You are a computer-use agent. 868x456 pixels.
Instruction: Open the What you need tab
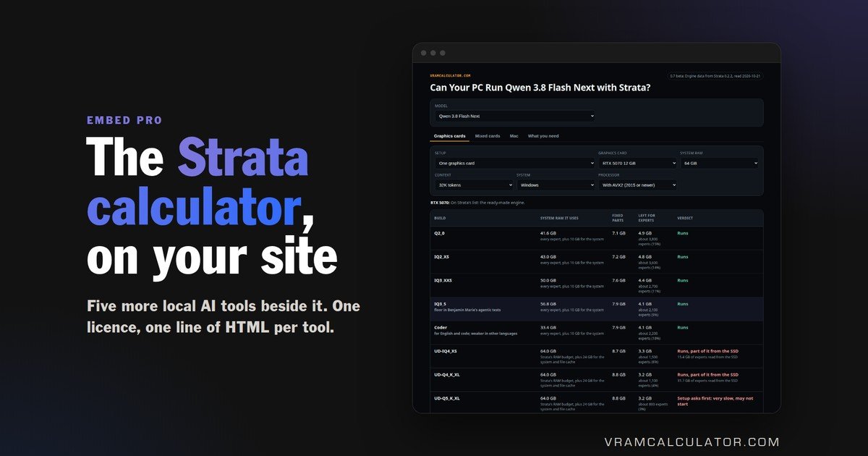pyautogui.click(x=543, y=136)
